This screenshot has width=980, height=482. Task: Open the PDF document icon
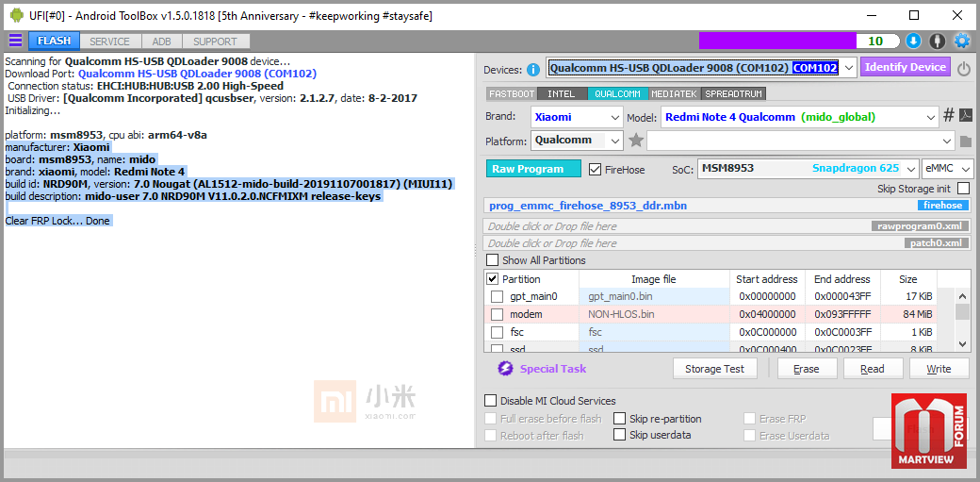pos(966,116)
